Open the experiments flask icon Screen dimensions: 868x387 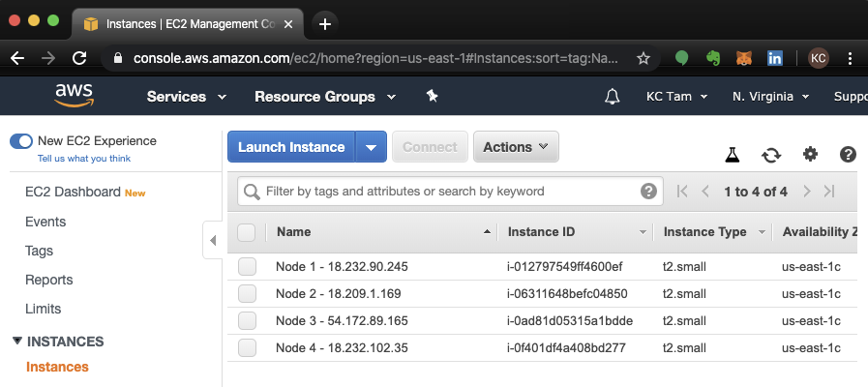(733, 155)
